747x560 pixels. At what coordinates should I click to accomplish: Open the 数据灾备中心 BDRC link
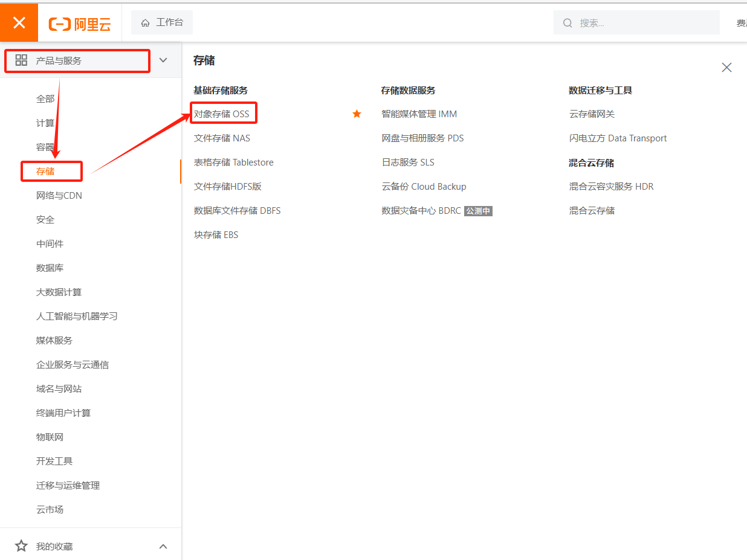click(421, 211)
